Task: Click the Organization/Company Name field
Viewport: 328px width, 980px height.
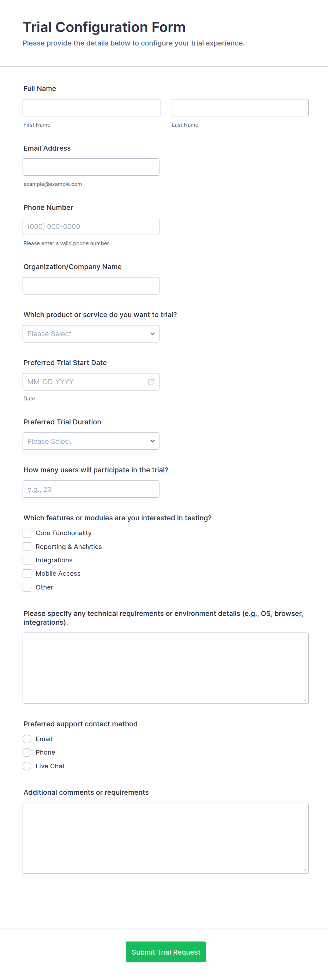Action: click(91, 286)
